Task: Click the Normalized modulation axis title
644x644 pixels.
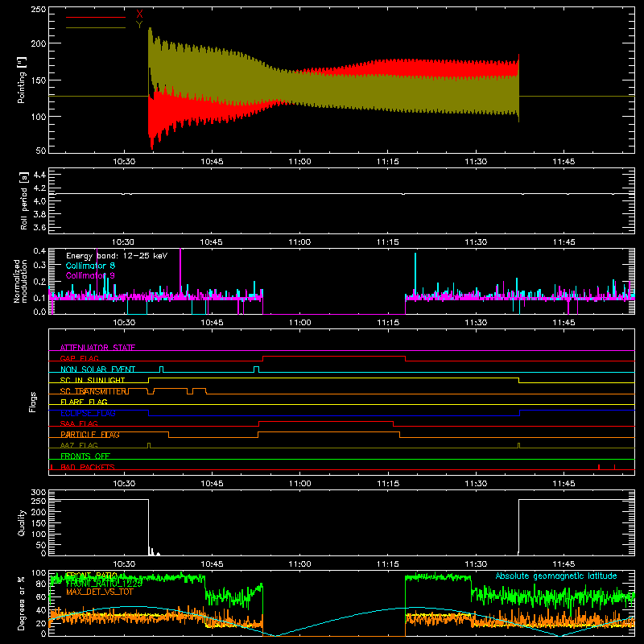Action: pos(20,281)
